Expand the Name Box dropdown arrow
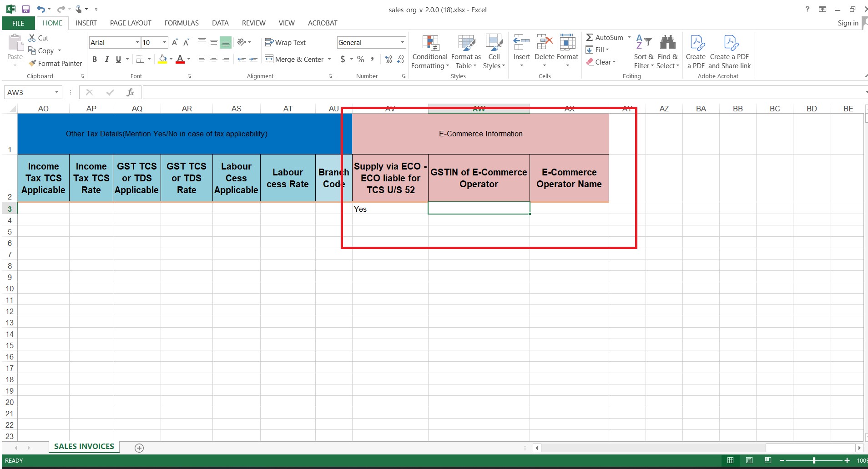The height and width of the screenshot is (469, 868). [x=56, y=92]
